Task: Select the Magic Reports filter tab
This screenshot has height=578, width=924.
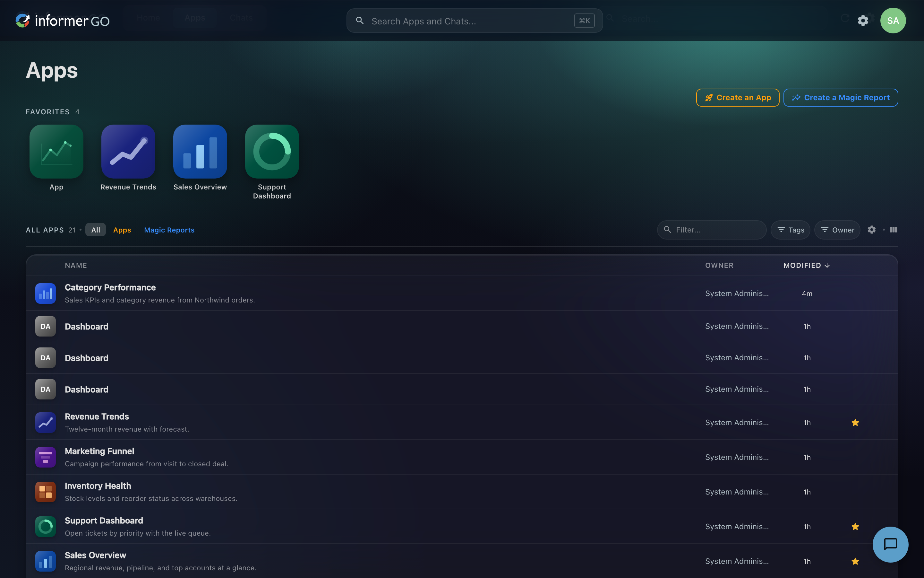Action: click(169, 230)
